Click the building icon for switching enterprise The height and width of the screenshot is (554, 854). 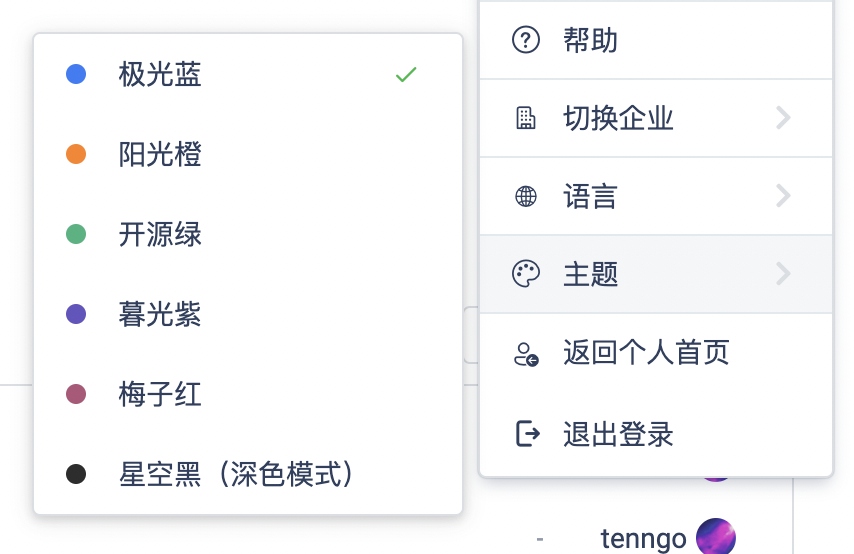[x=526, y=118]
